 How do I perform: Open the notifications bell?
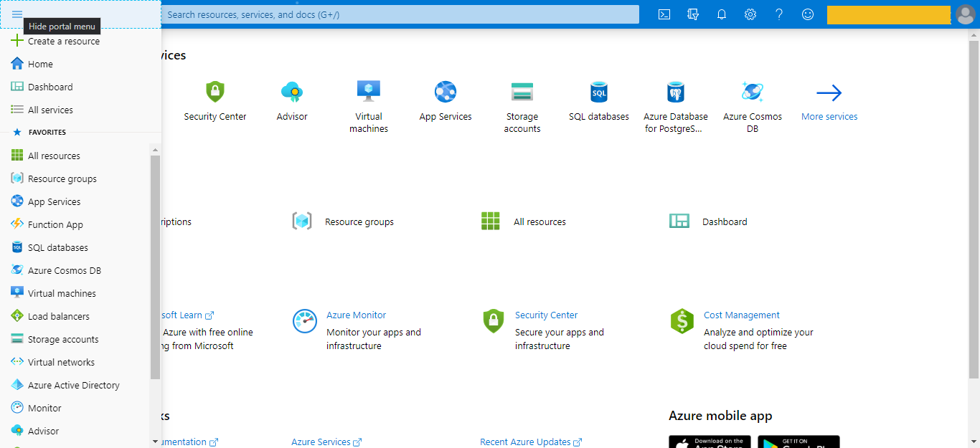pos(721,14)
